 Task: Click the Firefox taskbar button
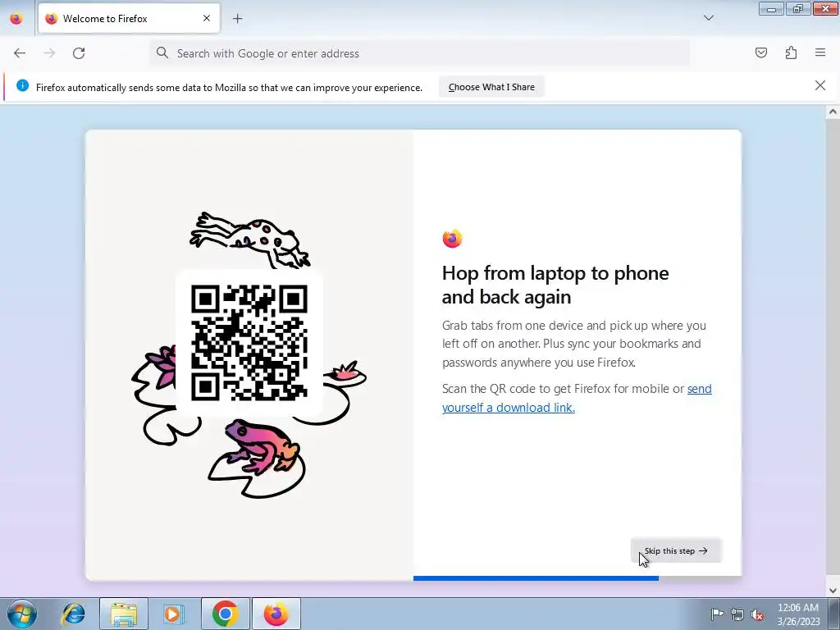point(276,614)
